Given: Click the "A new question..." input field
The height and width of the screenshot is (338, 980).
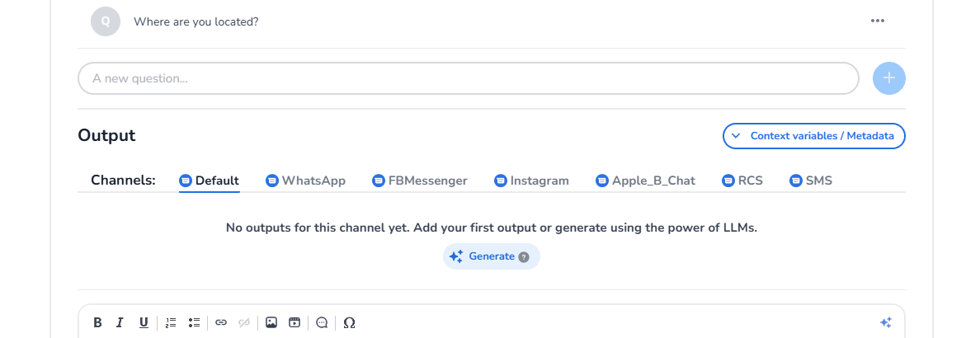Looking at the screenshot, I should (468, 78).
